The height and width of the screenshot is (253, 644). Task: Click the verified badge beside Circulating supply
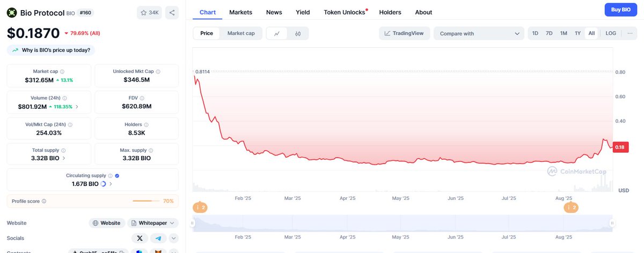[x=117, y=175]
